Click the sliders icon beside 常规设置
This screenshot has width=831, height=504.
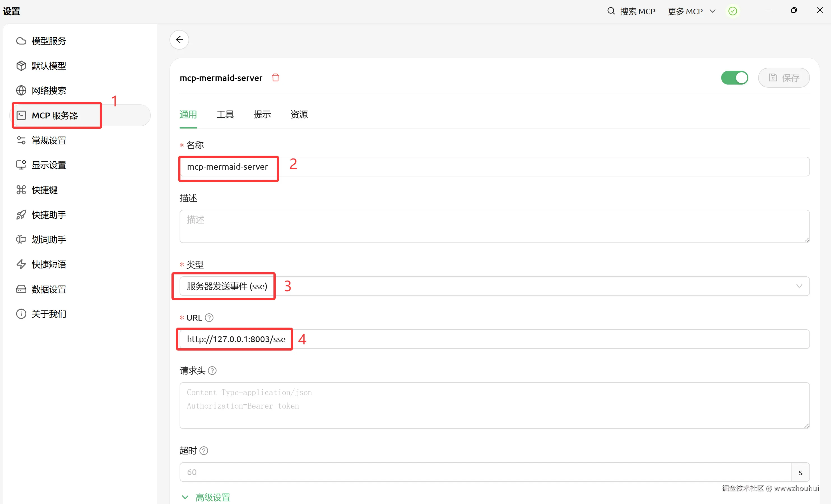click(21, 140)
